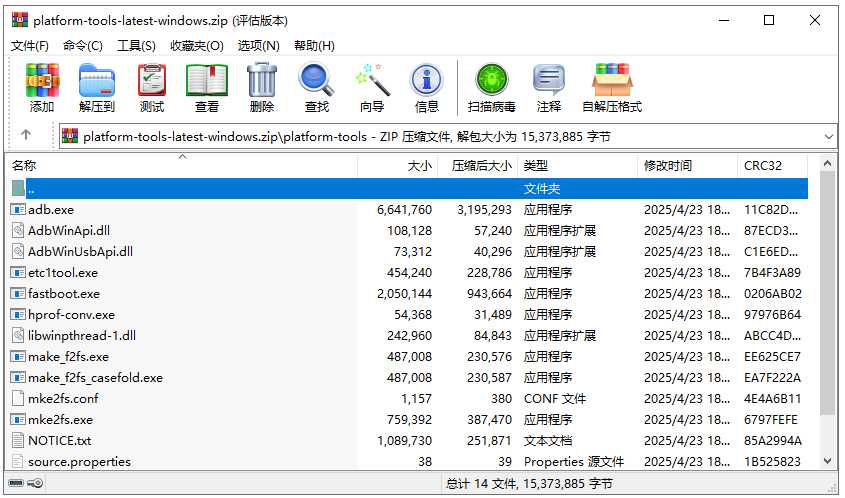The image size is (845, 498).
Task: Go up one folder level arrow
Action: [x=26, y=135]
